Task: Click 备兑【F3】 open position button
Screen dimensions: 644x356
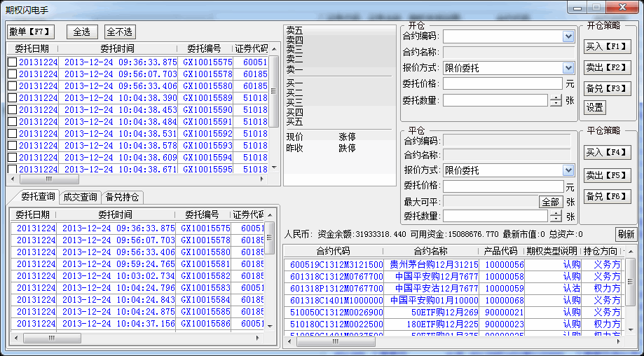Action: coord(608,88)
